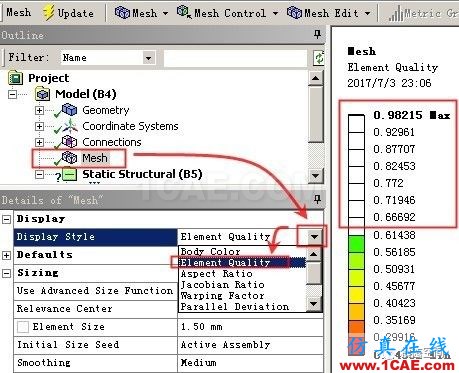Screen dimensions: 459x373
Task: Click the yellow legend swatch at 0.45677
Action: 356,295
